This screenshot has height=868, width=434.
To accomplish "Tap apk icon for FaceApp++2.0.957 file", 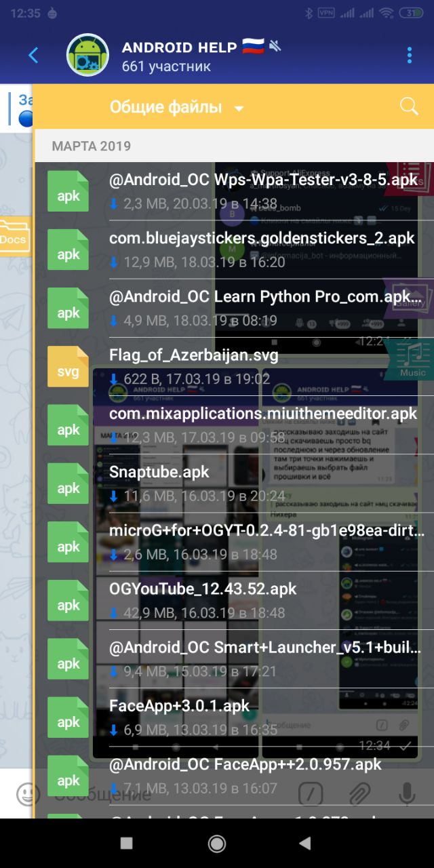I will pyautogui.click(x=68, y=775).
